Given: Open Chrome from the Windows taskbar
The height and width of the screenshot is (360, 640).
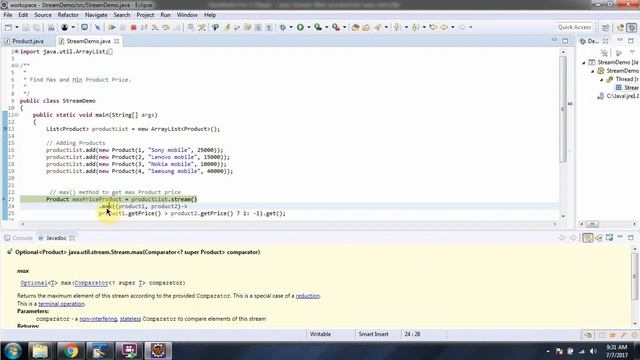Looking at the screenshot, I should (x=70, y=351).
